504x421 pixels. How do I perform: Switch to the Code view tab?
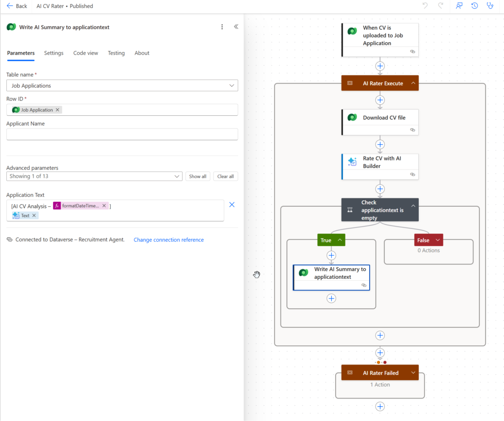tap(86, 53)
